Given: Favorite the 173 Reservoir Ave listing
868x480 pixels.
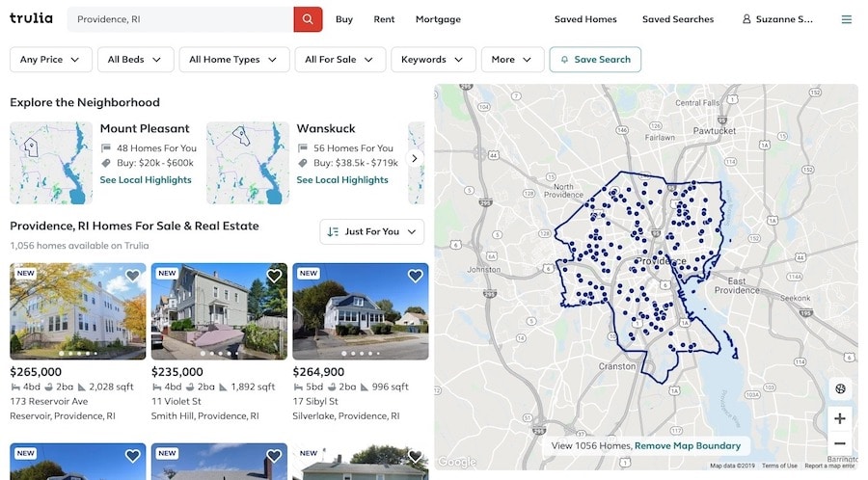Looking at the screenshot, I should point(132,276).
